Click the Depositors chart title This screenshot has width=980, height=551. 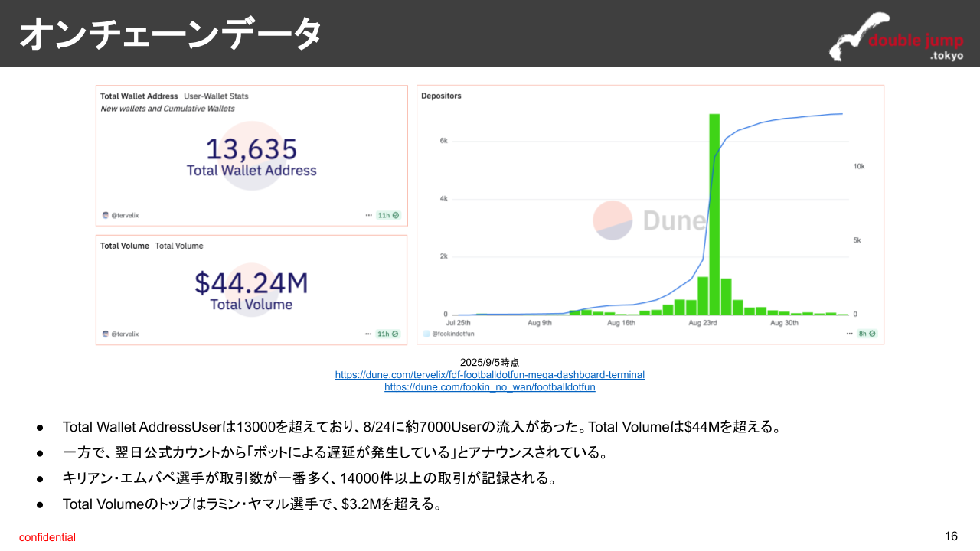(441, 96)
